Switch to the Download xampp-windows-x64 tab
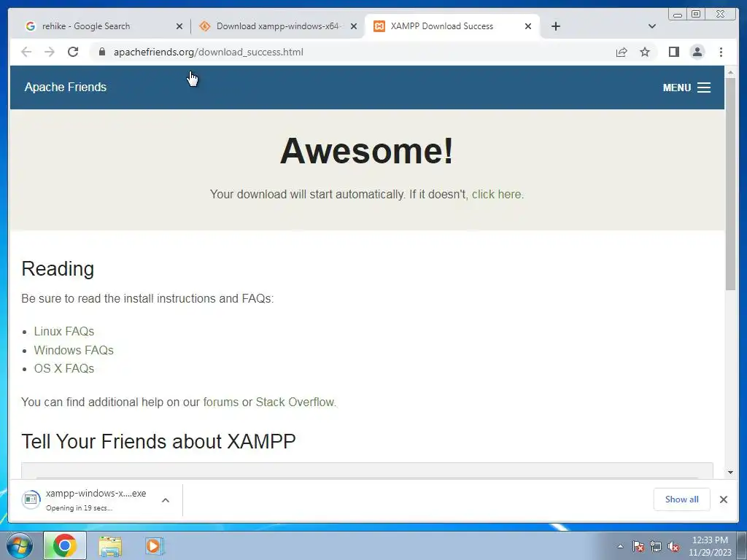747x560 pixels. pyautogui.click(x=278, y=26)
